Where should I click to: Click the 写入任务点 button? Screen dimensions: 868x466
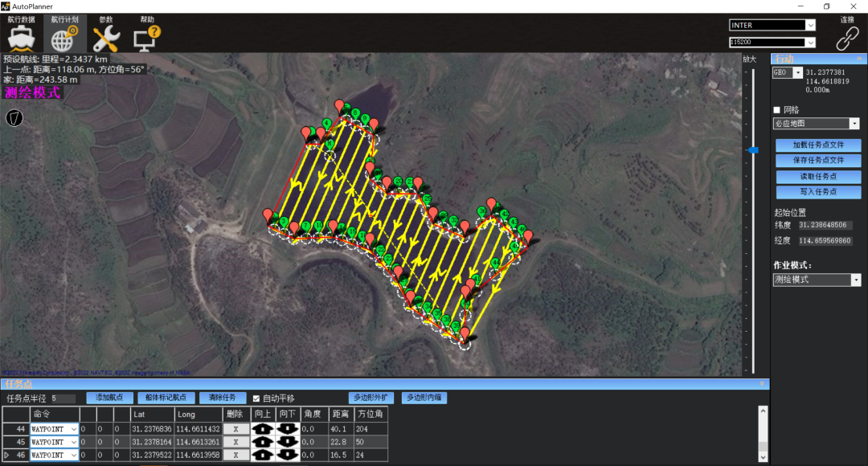pos(817,192)
